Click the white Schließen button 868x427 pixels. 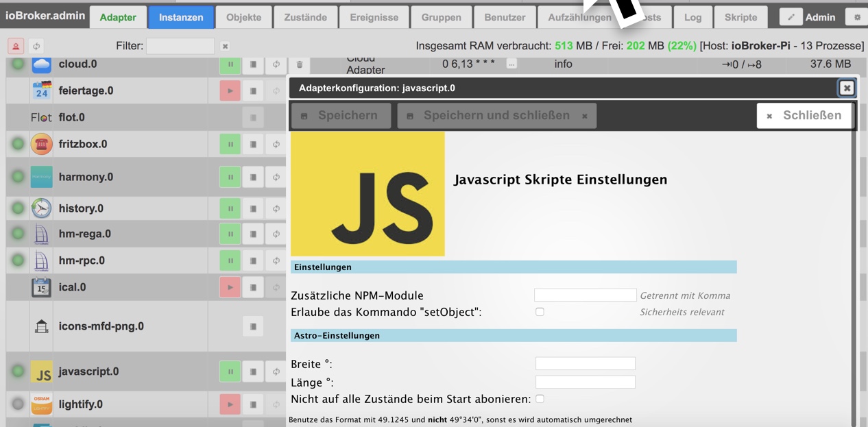(804, 116)
